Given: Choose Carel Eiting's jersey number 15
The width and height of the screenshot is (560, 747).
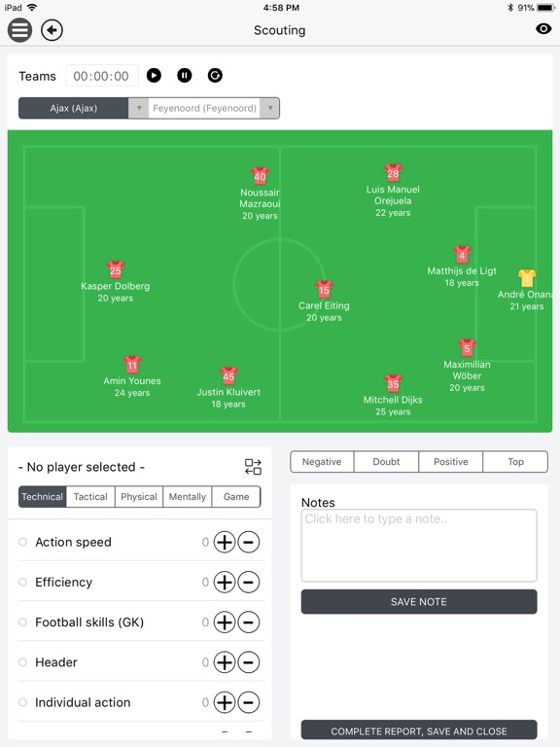Looking at the screenshot, I should point(324,290).
